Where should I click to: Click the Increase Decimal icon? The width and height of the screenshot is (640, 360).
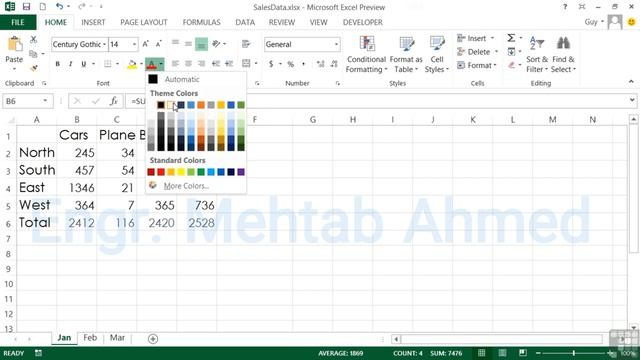[x=320, y=64]
